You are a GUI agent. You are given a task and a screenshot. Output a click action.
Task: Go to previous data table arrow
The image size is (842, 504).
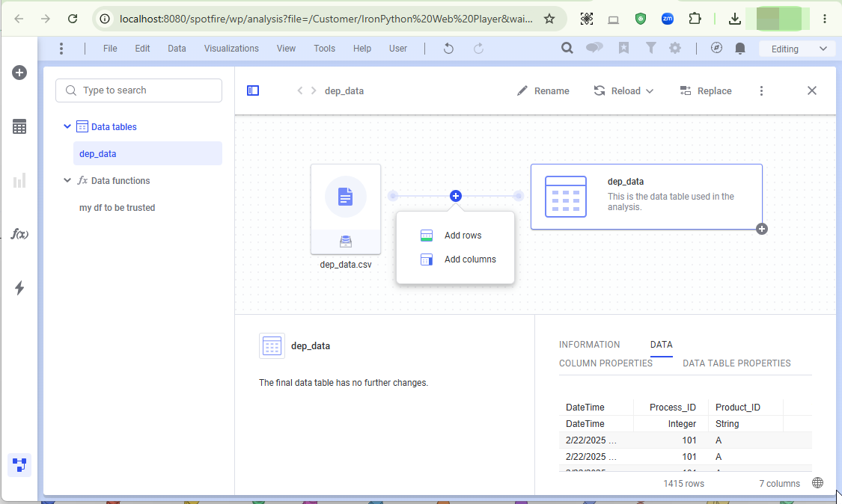[300, 90]
